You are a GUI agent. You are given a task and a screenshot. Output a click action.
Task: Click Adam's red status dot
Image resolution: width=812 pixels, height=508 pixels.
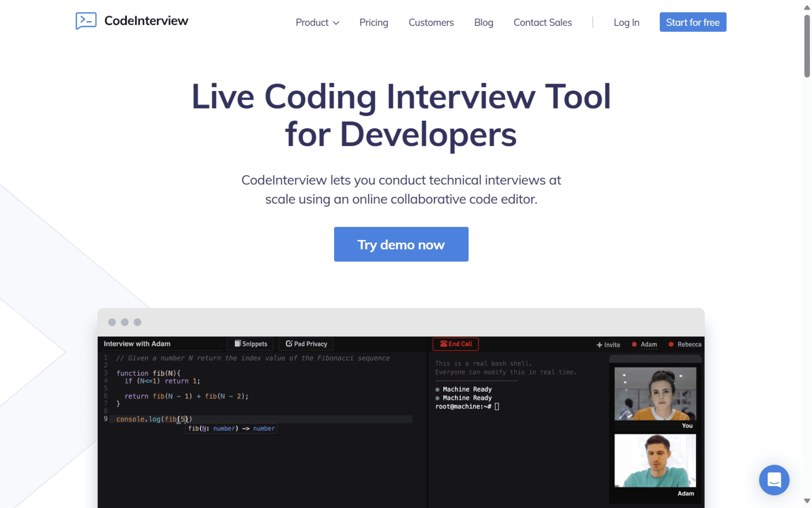[634, 344]
